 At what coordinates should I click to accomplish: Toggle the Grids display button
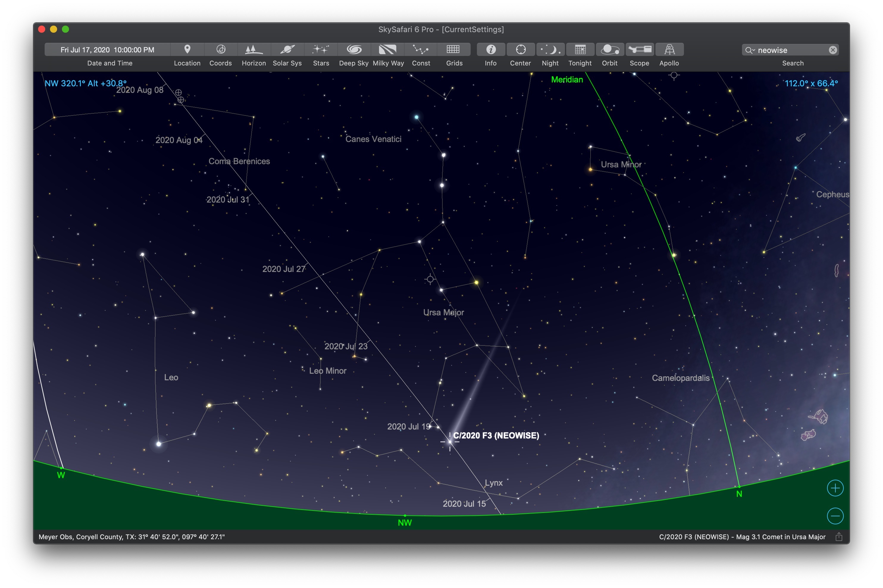pos(454,49)
